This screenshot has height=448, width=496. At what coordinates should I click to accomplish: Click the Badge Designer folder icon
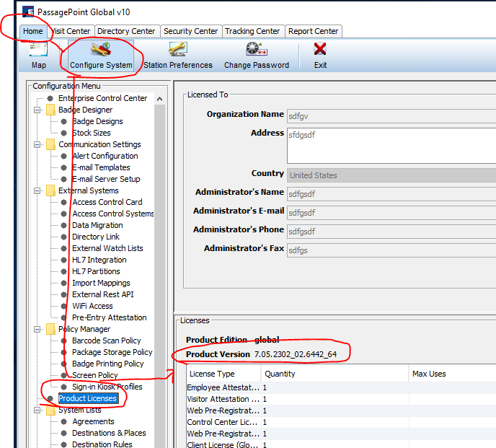[50, 110]
